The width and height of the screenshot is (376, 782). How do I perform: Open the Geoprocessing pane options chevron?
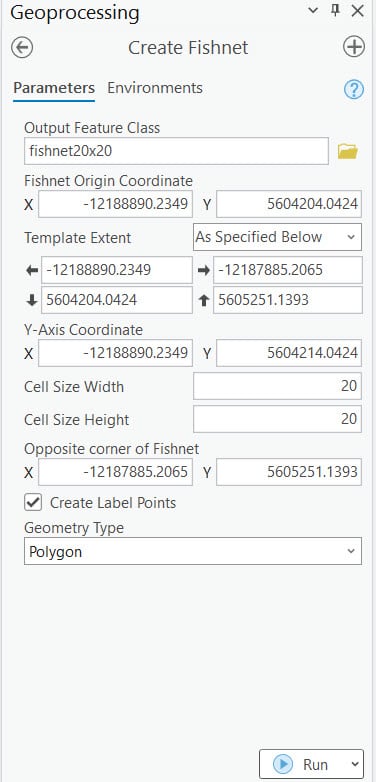click(x=313, y=10)
